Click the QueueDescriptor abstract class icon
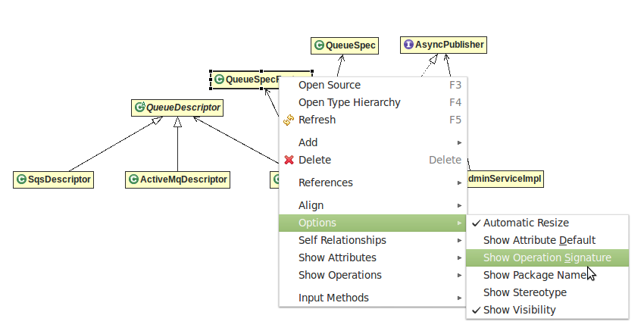Screen dimensions: 644x334 tap(140, 107)
